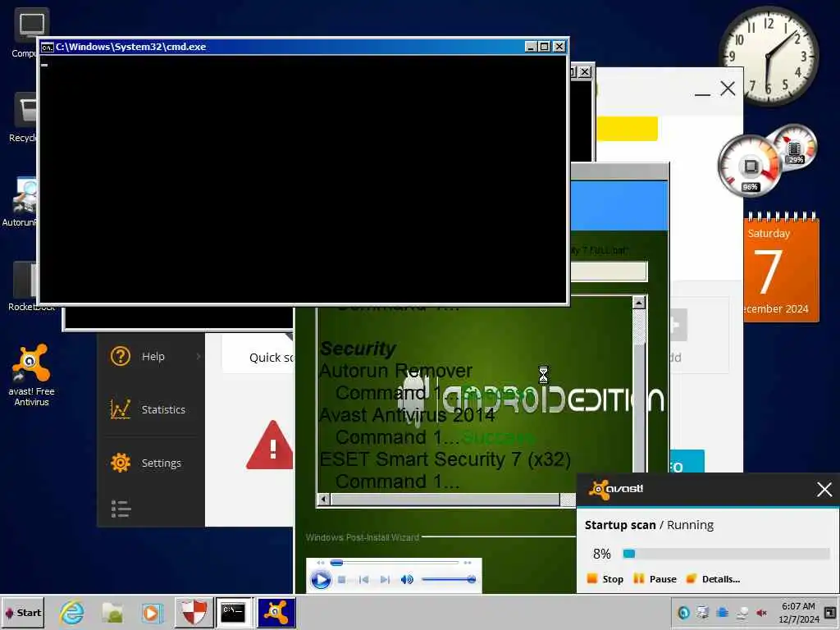Open Help in avast sidebar
840x630 pixels.
153,356
